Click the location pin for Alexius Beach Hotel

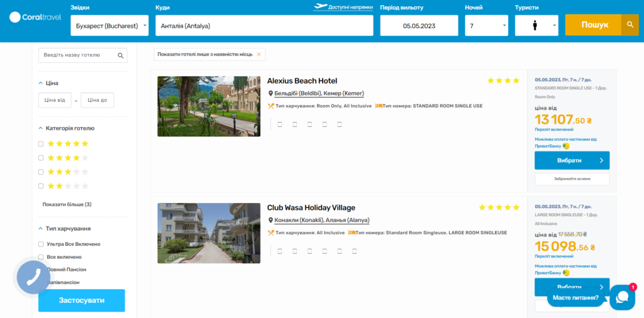pos(270,94)
